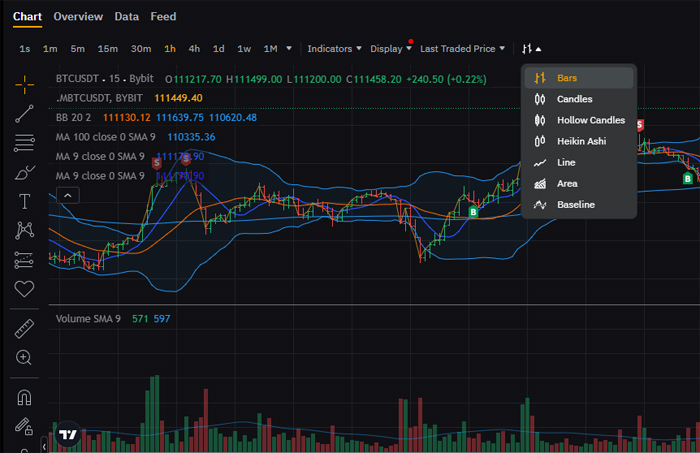
Task: Select the text annotation tool
Action: (24, 201)
